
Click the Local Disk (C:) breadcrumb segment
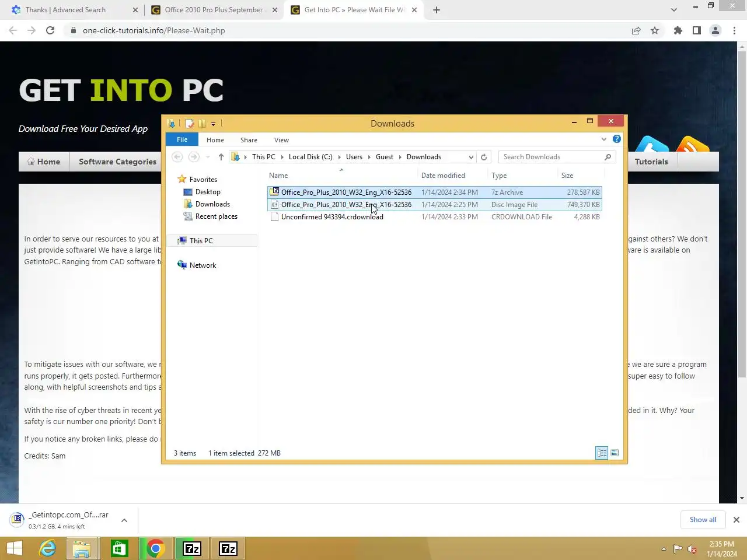point(310,157)
